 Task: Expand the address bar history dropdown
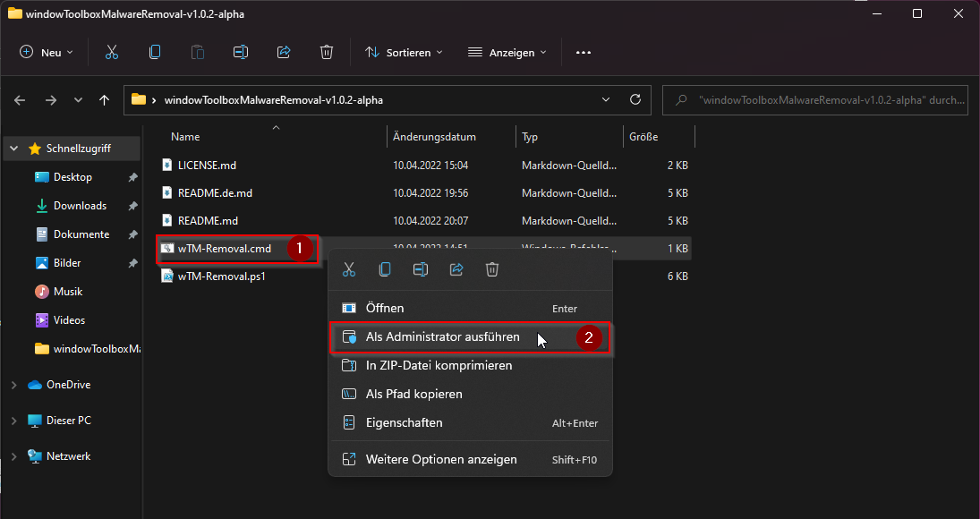click(606, 100)
